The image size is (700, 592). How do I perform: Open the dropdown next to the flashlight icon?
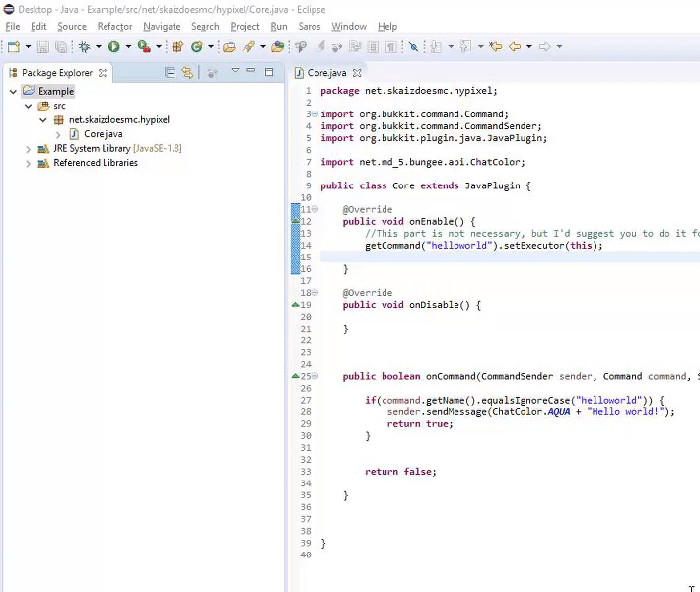click(263, 47)
